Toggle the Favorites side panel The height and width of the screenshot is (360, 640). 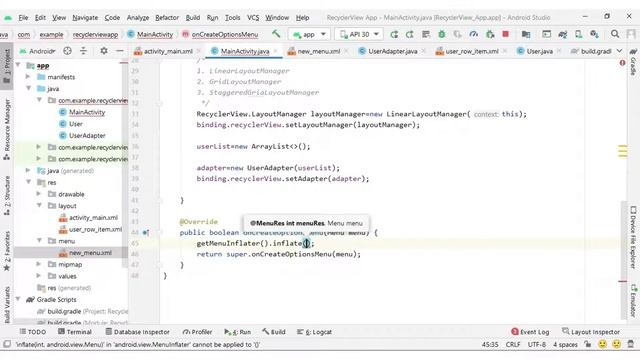[x=7, y=251]
